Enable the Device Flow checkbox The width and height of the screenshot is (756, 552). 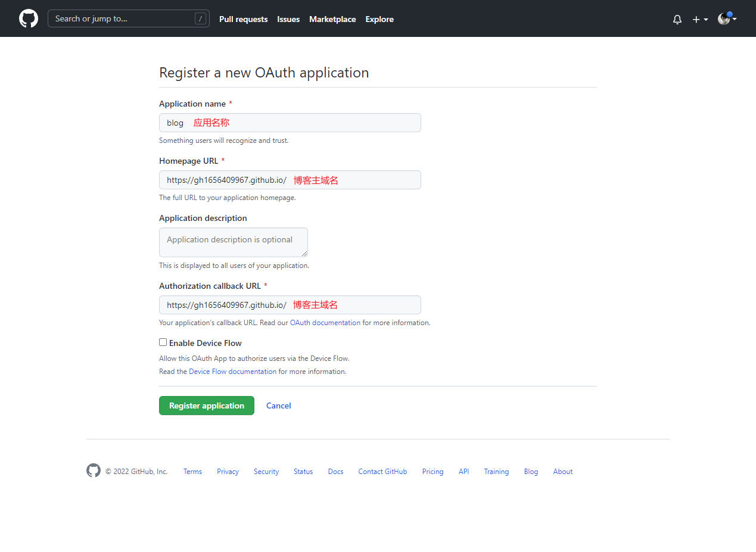tap(163, 342)
